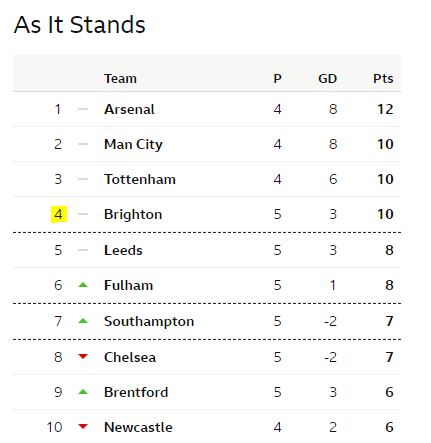Image resolution: width=431 pixels, height=443 pixels.
Task: Select Tottenham in the table
Action: (x=140, y=179)
